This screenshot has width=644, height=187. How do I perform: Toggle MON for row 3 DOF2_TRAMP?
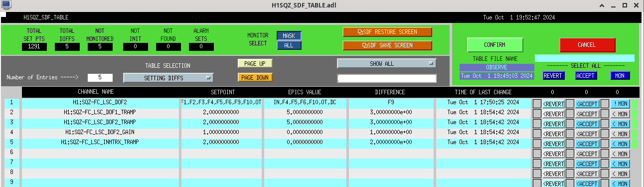tap(620, 124)
